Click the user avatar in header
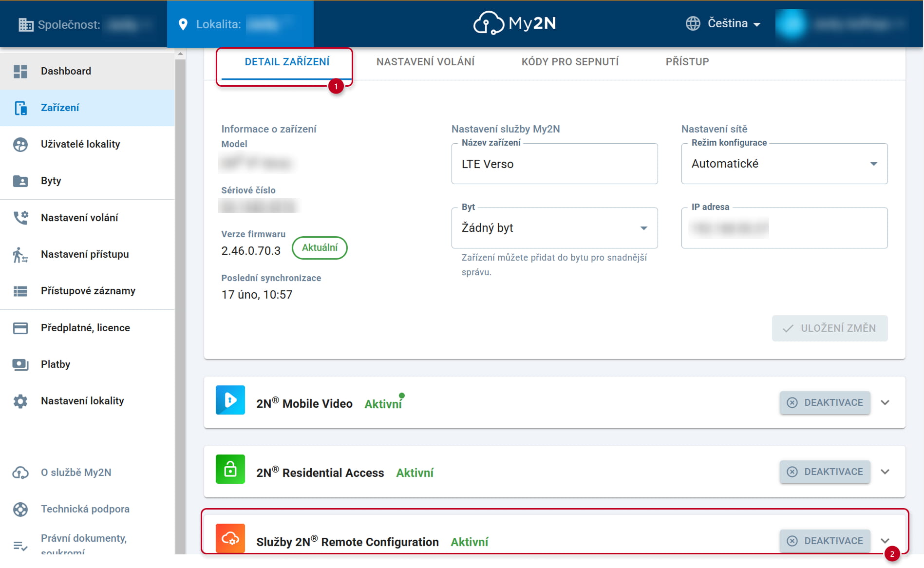This screenshot has height=568, width=924. coord(792,24)
